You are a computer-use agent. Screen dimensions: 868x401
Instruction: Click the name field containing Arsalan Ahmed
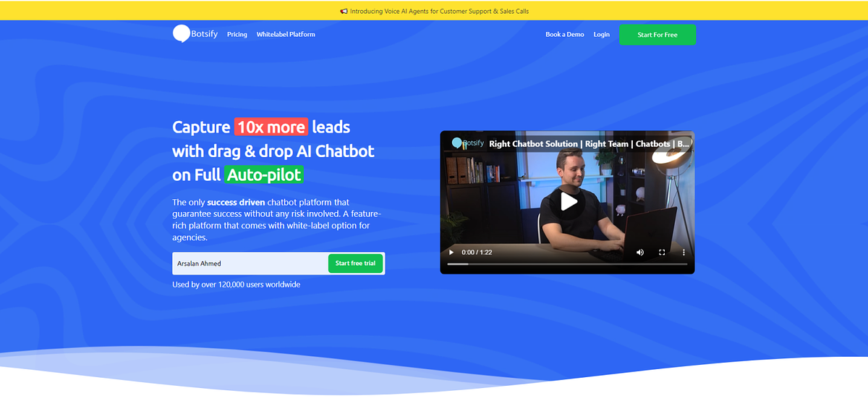[x=250, y=263]
